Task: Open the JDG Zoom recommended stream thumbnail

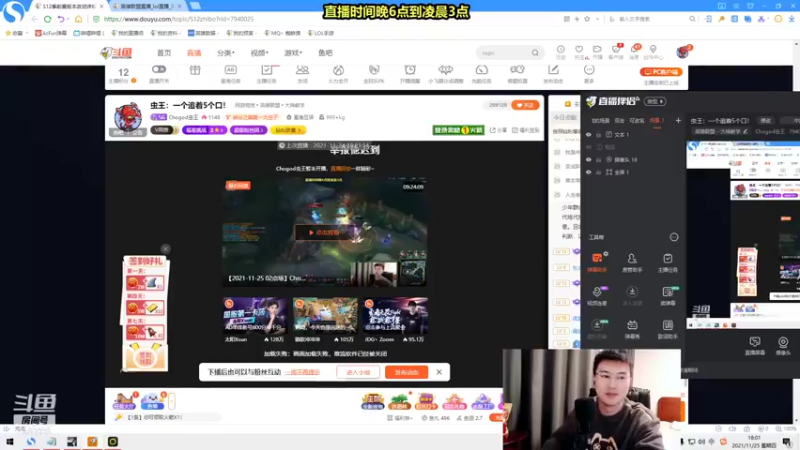Action: click(x=395, y=316)
